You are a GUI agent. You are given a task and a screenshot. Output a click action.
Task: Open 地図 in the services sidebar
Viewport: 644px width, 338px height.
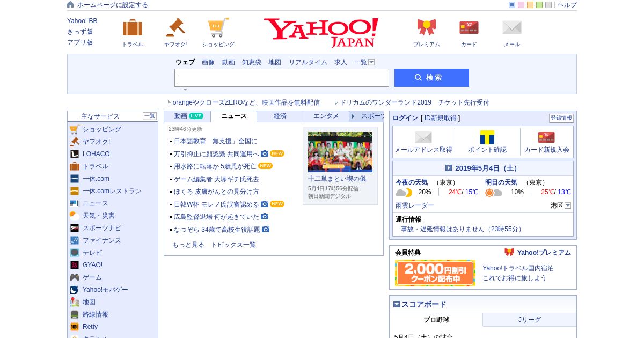(x=89, y=302)
